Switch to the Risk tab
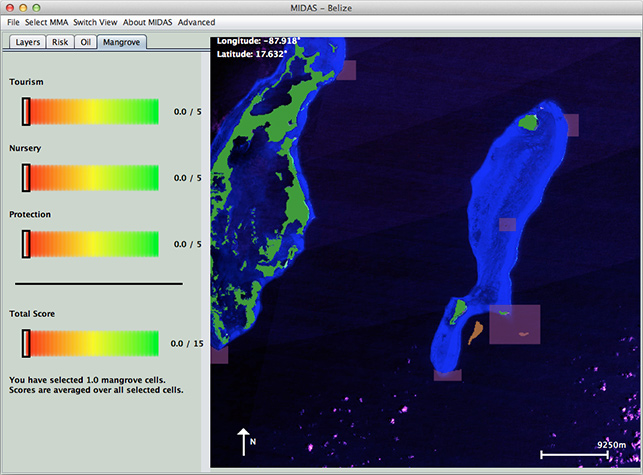 60,43
